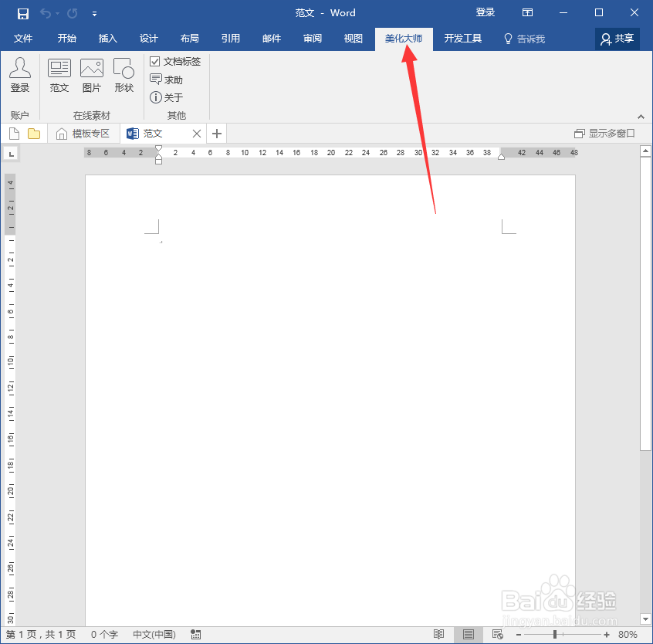Switch to the 引用 tab
The width and height of the screenshot is (653, 644).
coord(230,39)
